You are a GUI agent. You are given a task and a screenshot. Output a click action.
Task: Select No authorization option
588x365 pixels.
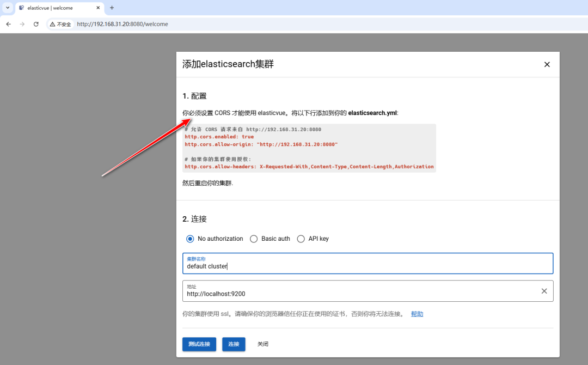point(215,239)
